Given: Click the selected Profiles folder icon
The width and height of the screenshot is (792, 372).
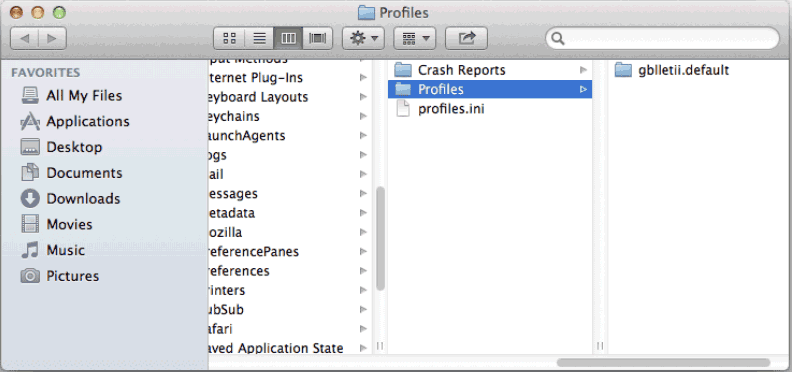Looking at the screenshot, I should pyautogui.click(x=403, y=89).
